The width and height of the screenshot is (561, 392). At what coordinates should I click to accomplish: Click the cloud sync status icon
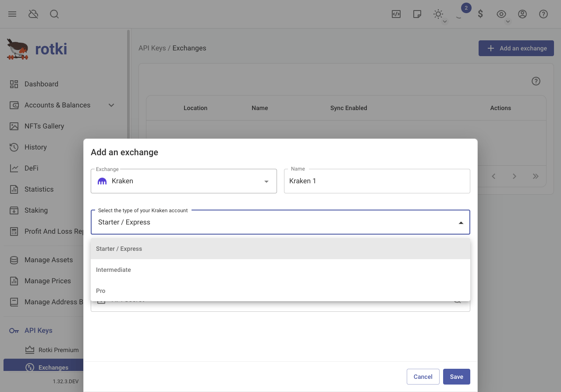(33, 14)
